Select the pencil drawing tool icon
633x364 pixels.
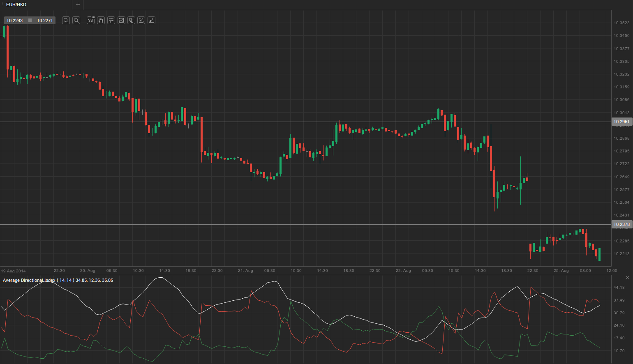tap(141, 20)
